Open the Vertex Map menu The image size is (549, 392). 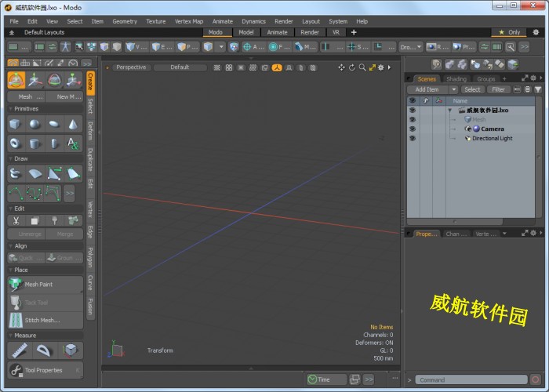point(189,21)
